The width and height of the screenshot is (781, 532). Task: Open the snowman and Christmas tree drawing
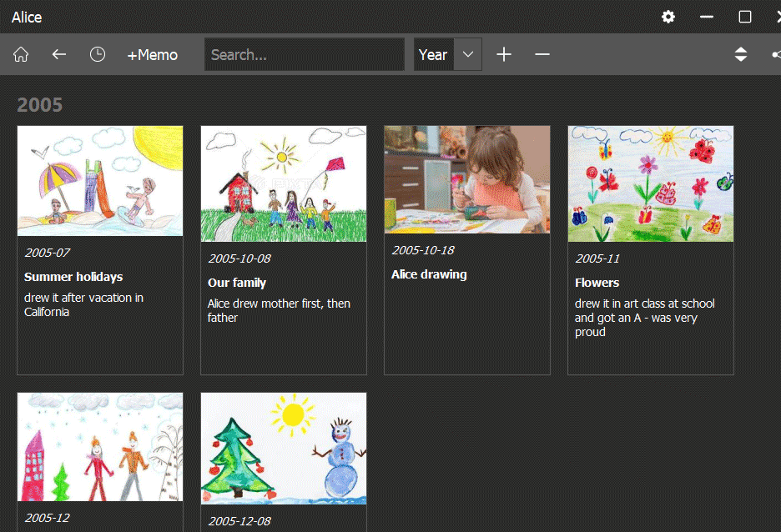click(x=284, y=449)
